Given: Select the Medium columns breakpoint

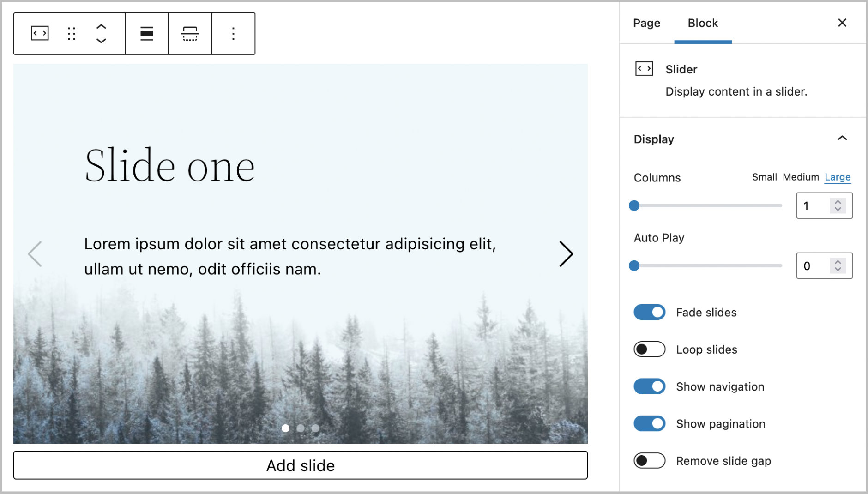Looking at the screenshot, I should coord(801,177).
